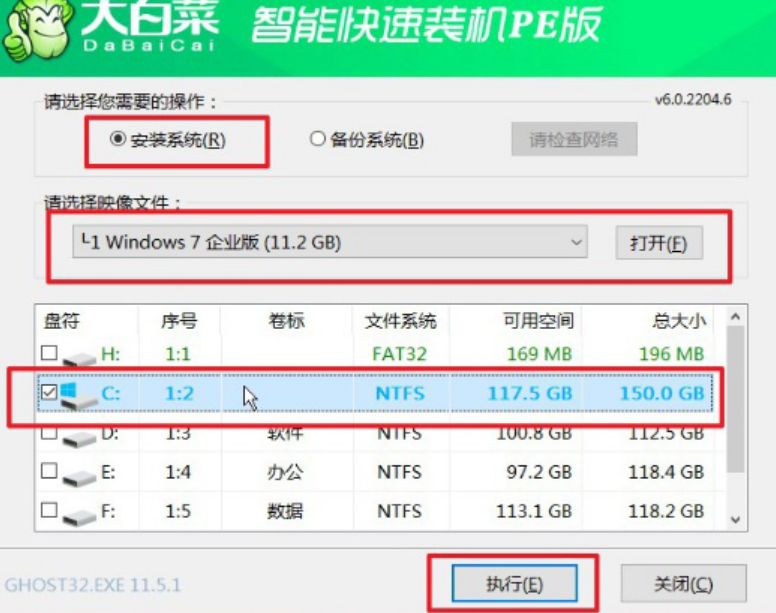The image size is (776, 613).
Task: Sort by the 文件系统 column header
Action: point(400,321)
